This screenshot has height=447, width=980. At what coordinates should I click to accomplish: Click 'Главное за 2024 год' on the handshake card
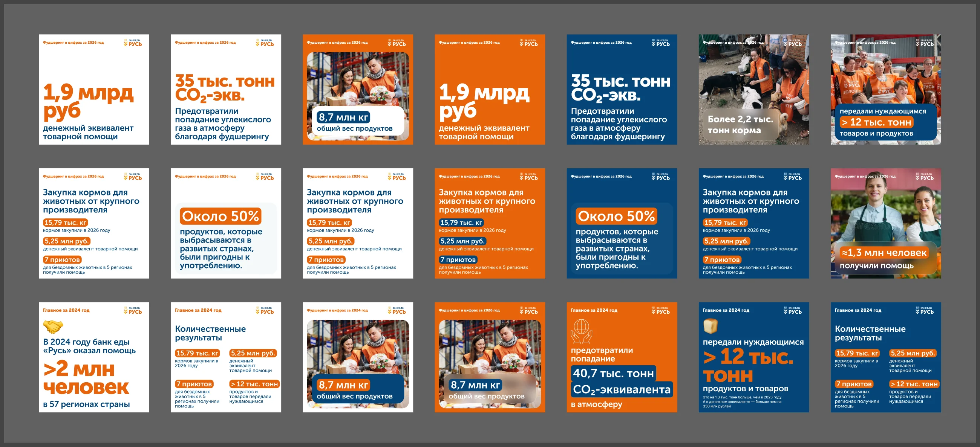[66, 311]
